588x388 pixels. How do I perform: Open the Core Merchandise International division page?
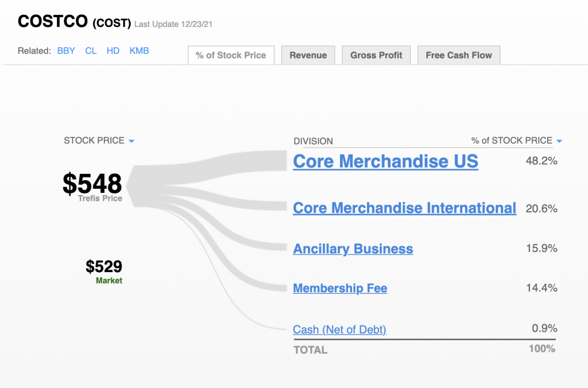tap(404, 208)
